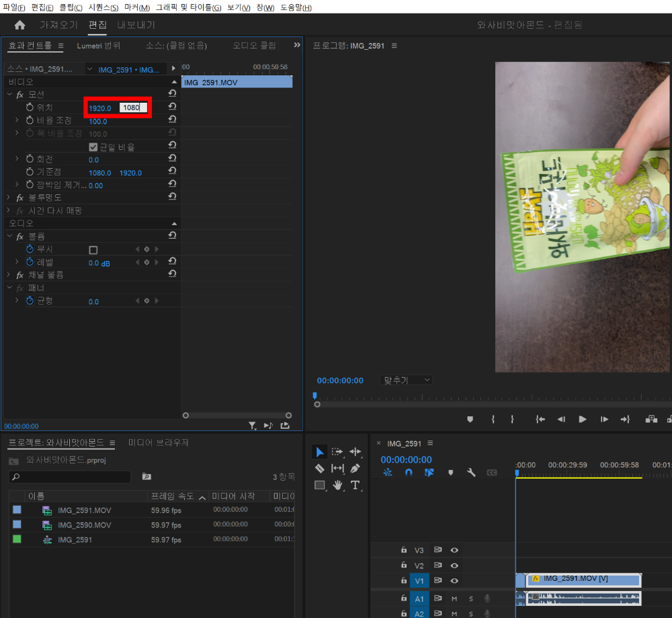The width and height of the screenshot is (672, 618).
Task: Step back one frame
Action: [x=561, y=420]
